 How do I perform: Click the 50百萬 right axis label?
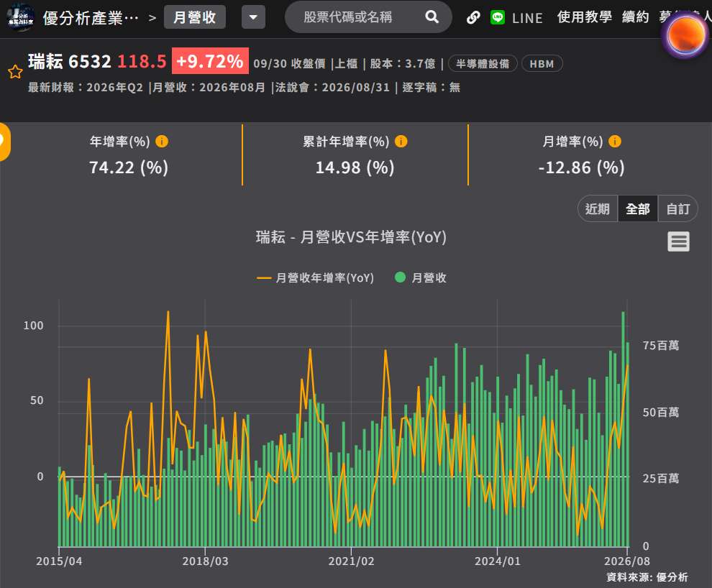pyautogui.click(x=661, y=412)
